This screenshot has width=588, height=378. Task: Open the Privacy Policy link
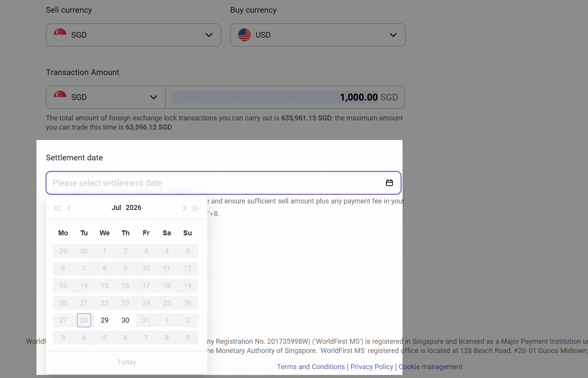click(x=372, y=367)
